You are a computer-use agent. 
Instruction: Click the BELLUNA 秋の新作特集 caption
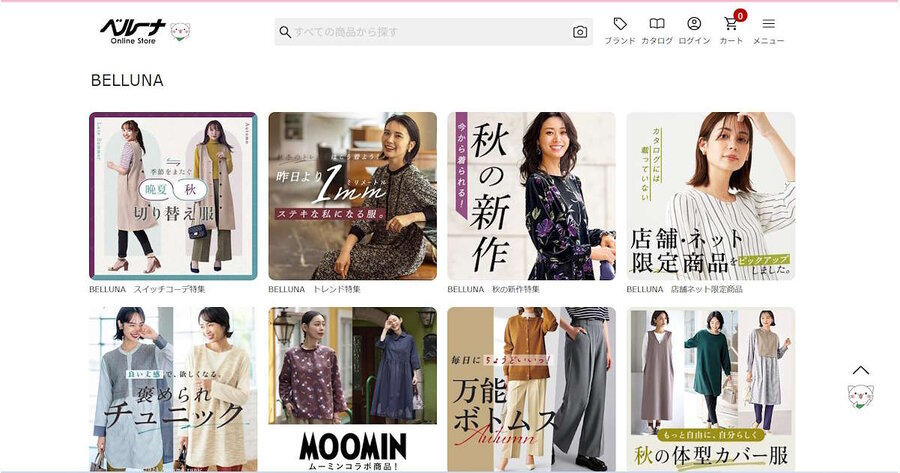493,289
